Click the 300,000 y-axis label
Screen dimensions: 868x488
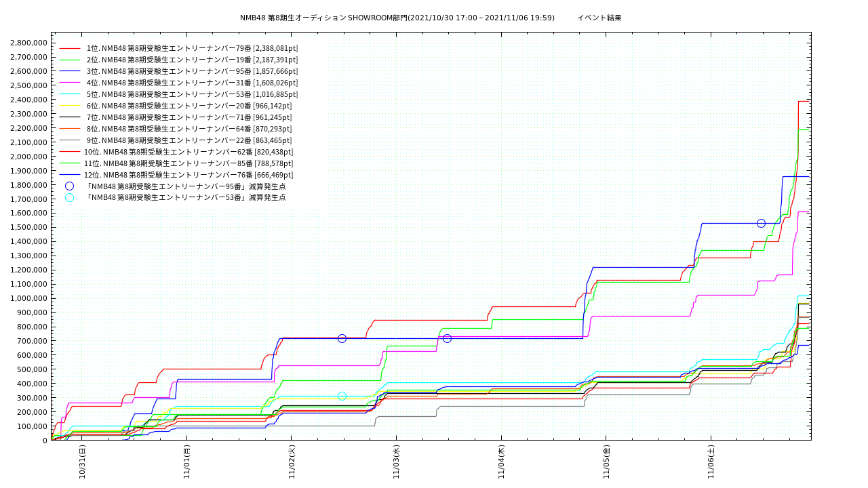click(33, 398)
